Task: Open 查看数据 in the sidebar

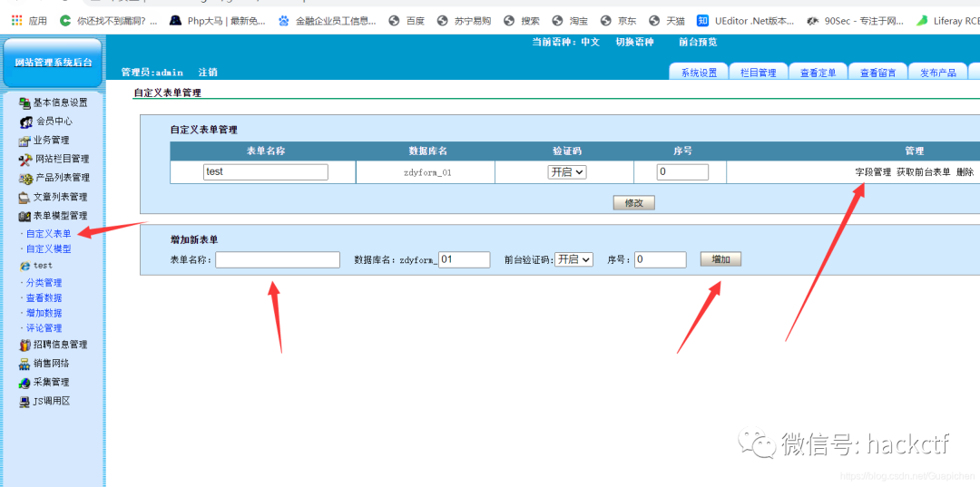Action: (x=44, y=297)
